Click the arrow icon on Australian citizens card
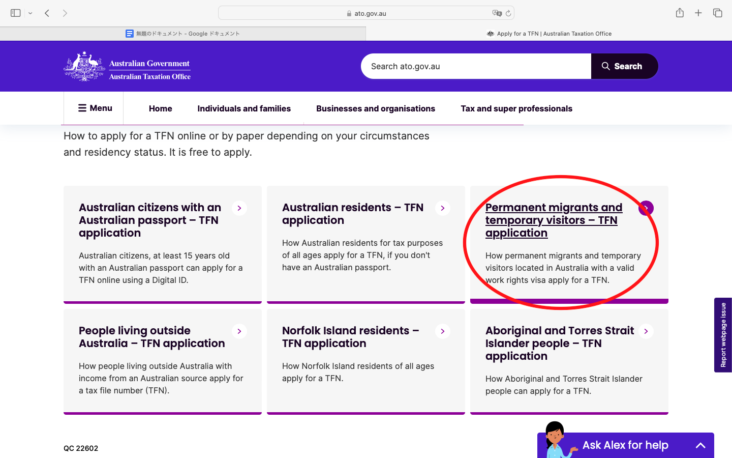The image size is (732, 458). [239, 208]
